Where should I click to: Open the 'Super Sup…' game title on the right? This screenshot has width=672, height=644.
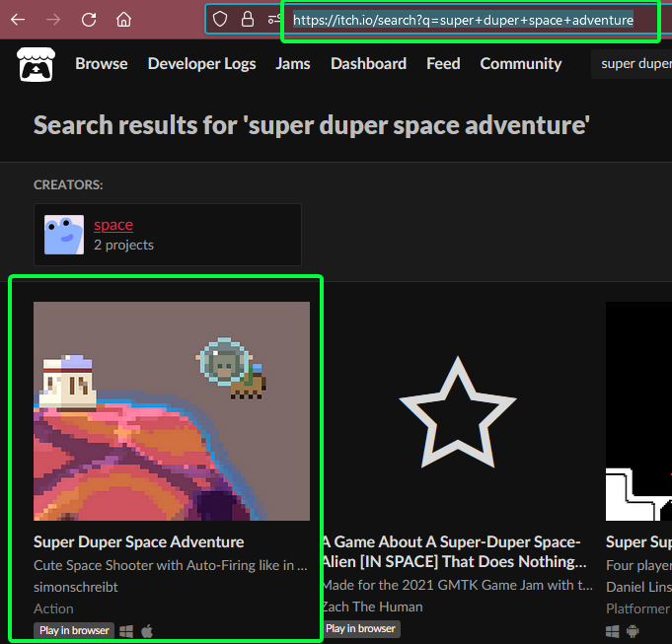tap(638, 542)
